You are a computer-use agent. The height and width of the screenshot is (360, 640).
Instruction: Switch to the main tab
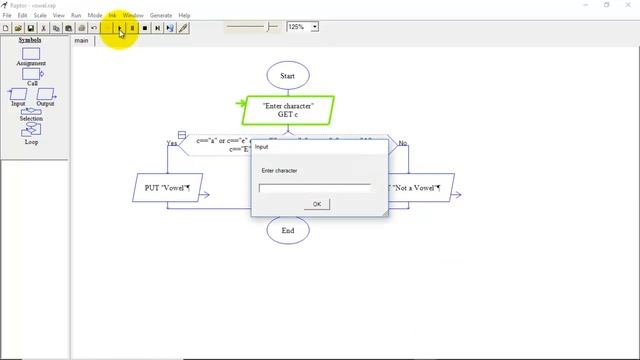(x=82, y=40)
